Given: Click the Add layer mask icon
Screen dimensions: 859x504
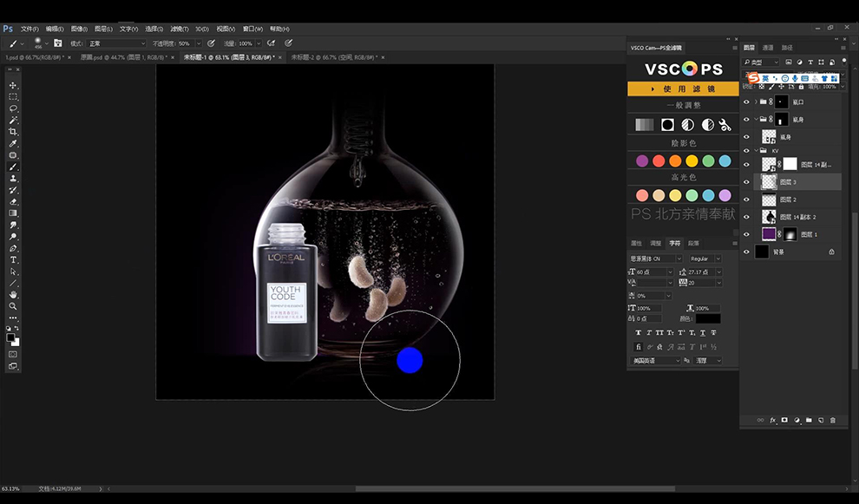Looking at the screenshot, I should [784, 420].
